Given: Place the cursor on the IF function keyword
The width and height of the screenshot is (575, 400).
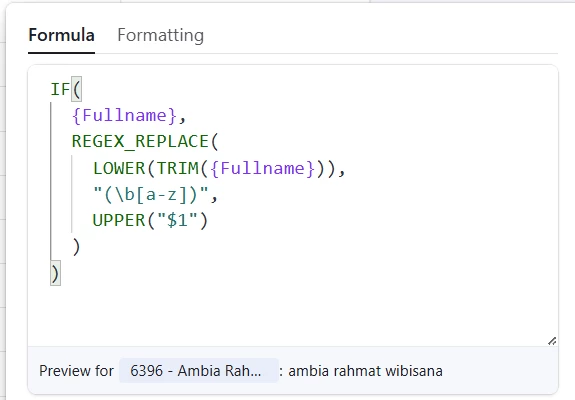Looking at the screenshot, I should click(x=60, y=89).
